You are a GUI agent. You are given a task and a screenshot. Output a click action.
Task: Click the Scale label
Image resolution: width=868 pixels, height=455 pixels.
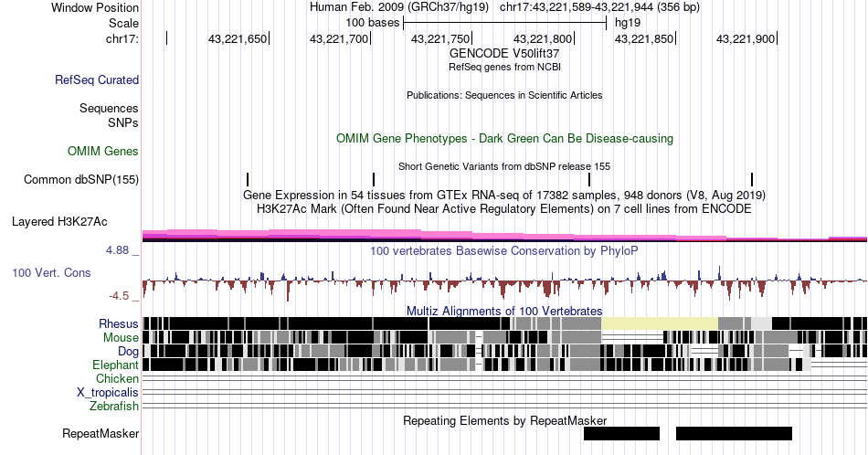pos(123,23)
